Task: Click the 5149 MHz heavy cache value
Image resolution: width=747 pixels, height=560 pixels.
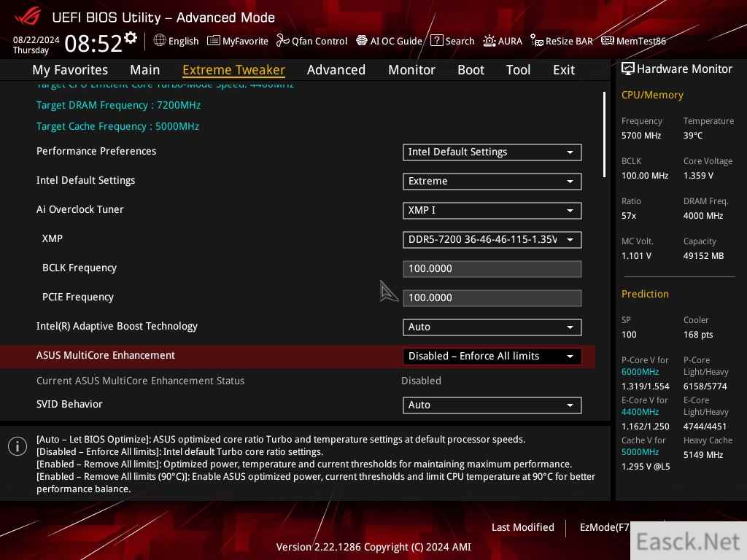Action: (x=703, y=455)
